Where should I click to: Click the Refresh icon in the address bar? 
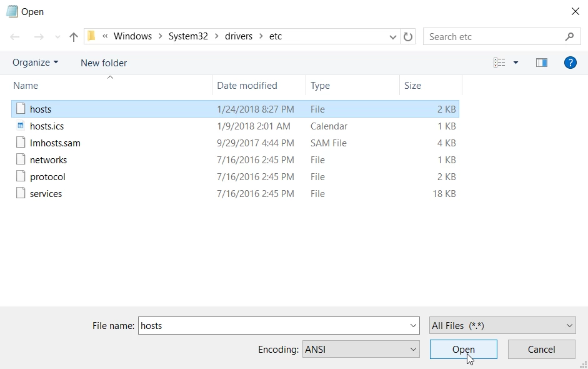[x=408, y=36]
